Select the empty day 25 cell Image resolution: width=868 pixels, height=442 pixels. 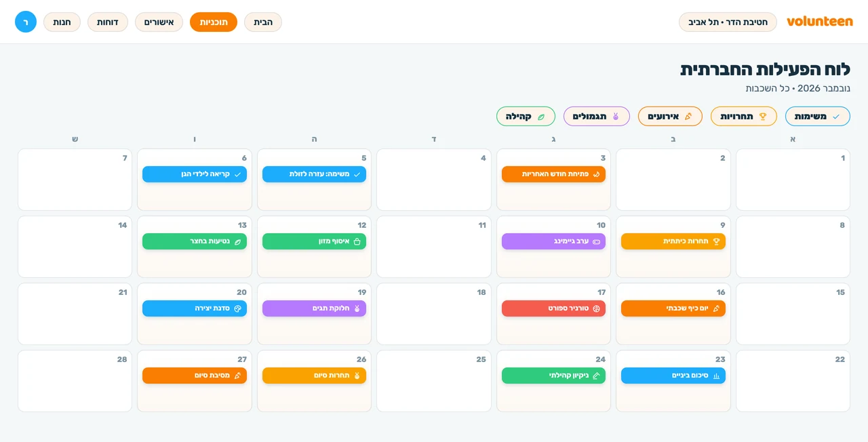point(434,381)
